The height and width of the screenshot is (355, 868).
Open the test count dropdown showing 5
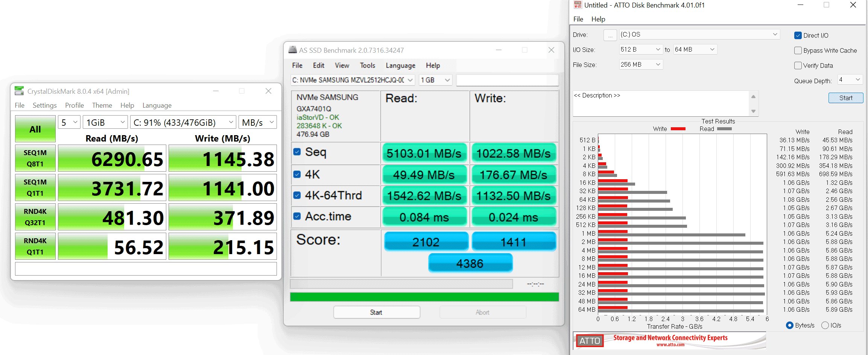tap(69, 122)
